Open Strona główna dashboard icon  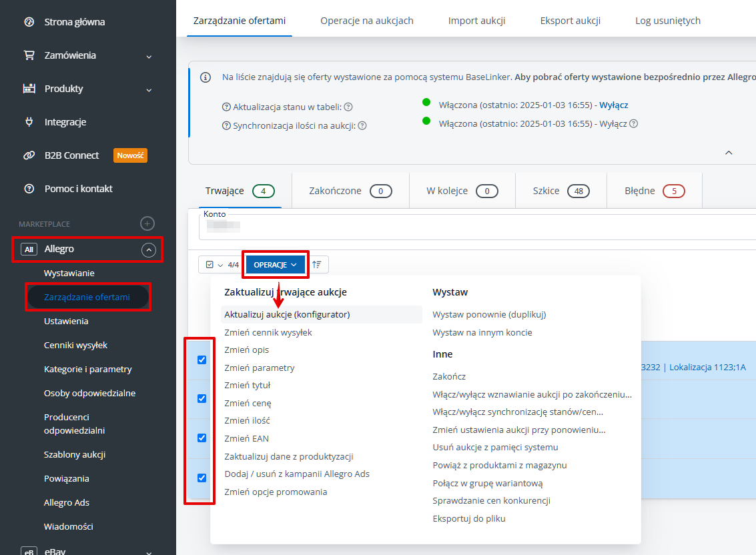click(x=29, y=22)
